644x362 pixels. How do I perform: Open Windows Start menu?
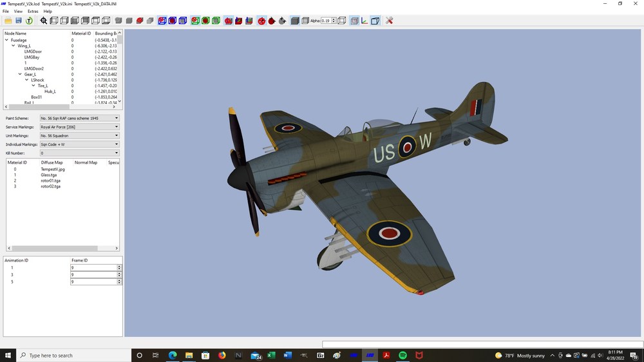pyautogui.click(x=8, y=356)
